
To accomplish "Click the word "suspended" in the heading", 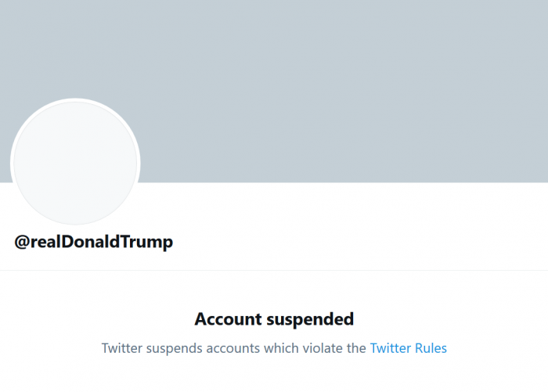I will point(309,319).
